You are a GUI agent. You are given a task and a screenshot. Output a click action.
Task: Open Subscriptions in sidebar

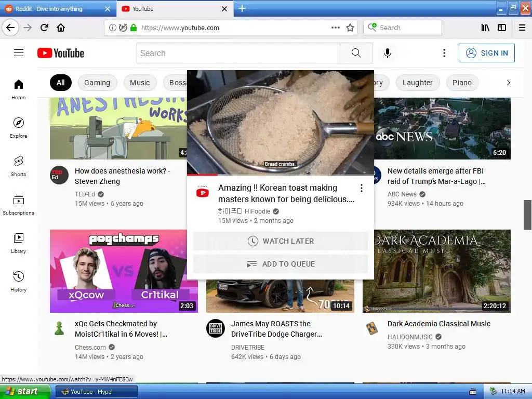point(19,205)
